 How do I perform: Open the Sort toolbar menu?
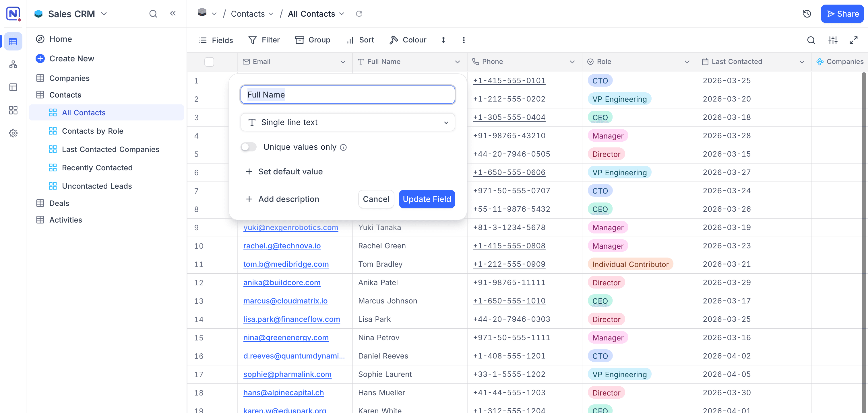click(360, 40)
